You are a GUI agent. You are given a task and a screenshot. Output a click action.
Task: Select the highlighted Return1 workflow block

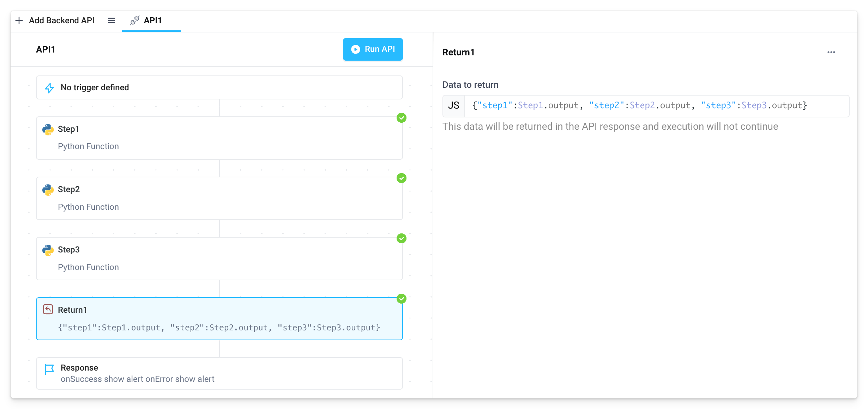[219, 318]
